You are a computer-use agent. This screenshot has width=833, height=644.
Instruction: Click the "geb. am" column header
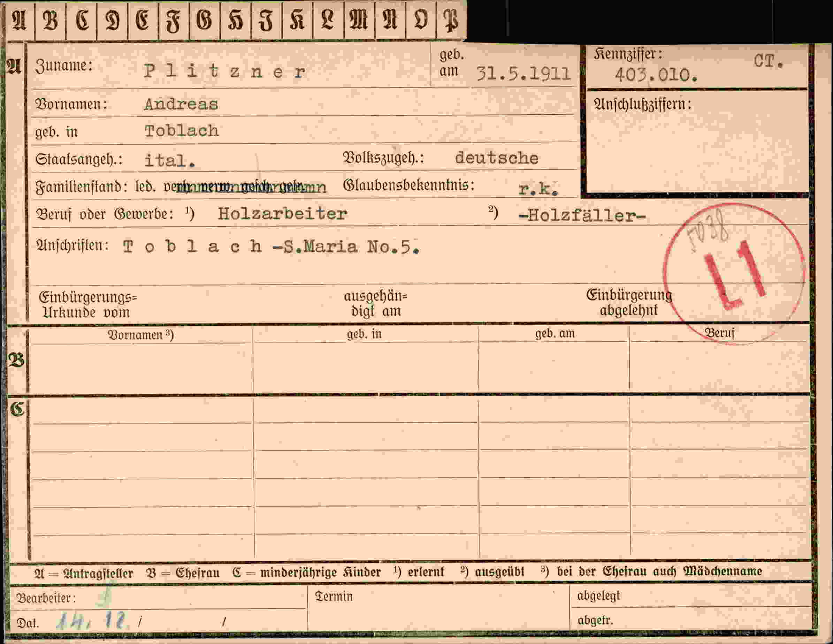(555, 333)
